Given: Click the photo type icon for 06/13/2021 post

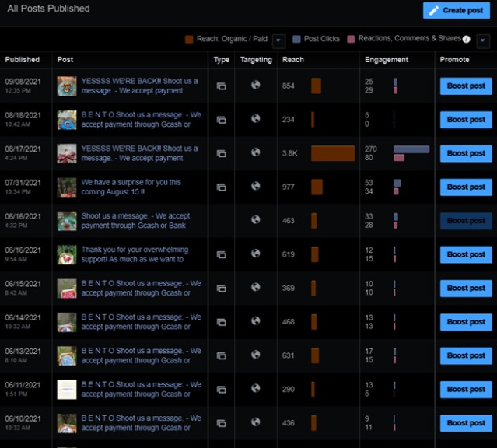Looking at the screenshot, I should point(221,355).
